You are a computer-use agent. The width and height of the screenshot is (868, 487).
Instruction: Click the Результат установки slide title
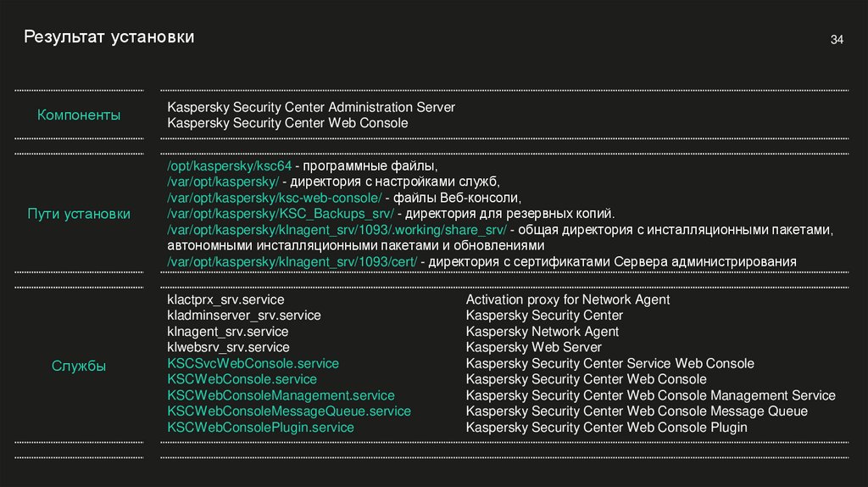[108, 37]
